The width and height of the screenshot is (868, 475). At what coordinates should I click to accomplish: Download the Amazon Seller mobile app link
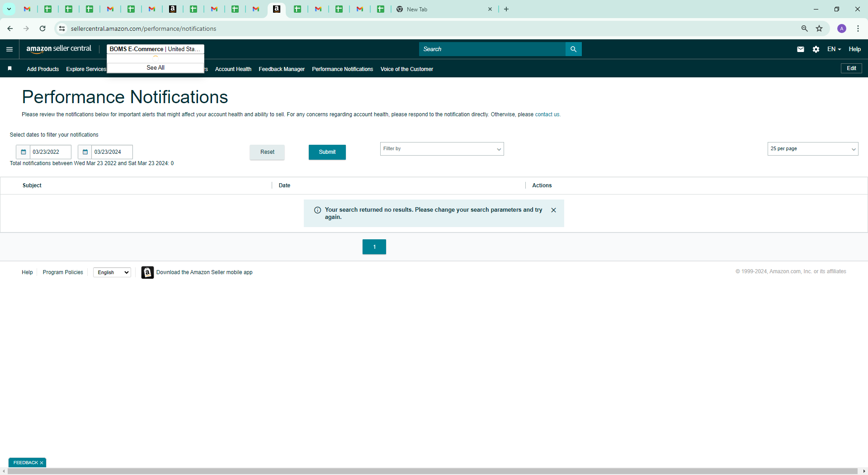(x=204, y=272)
